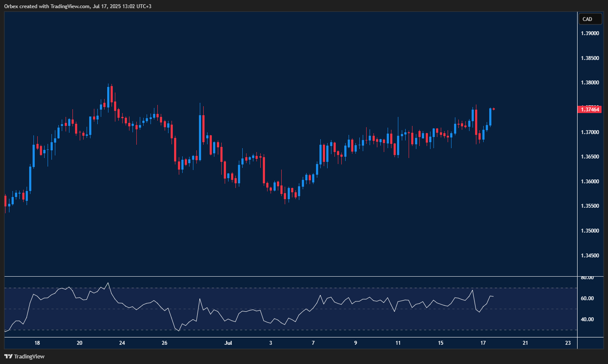Click the 1.36500 price level label

tap(590, 157)
